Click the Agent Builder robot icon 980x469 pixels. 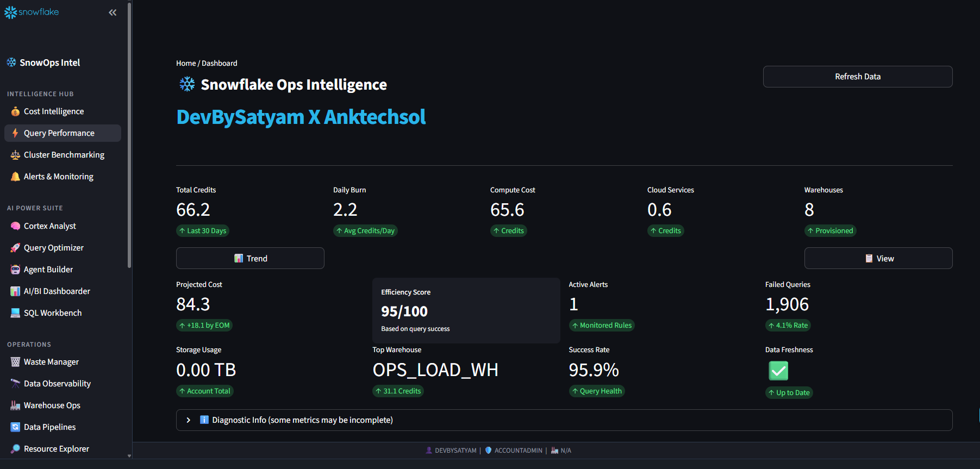(15, 270)
